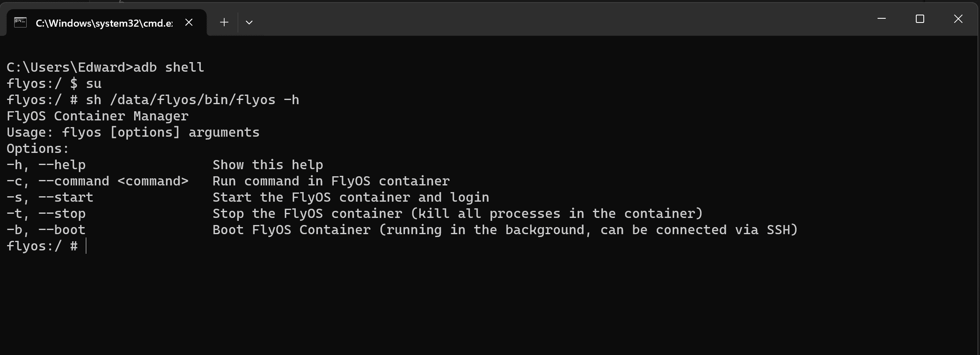The height and width of the screenshot is (355, 980).
Task: Click the '-t, --stop' option text
Action: 46,213
